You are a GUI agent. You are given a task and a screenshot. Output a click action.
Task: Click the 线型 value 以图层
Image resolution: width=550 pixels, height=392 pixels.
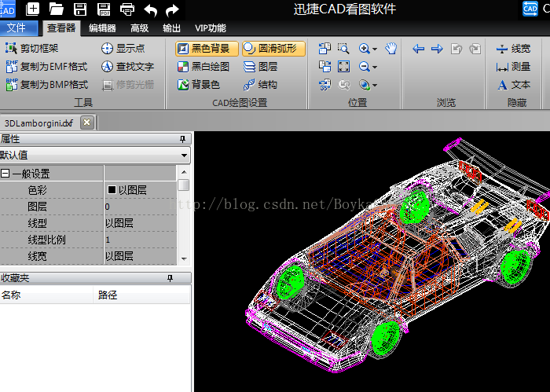coord(141,223)
